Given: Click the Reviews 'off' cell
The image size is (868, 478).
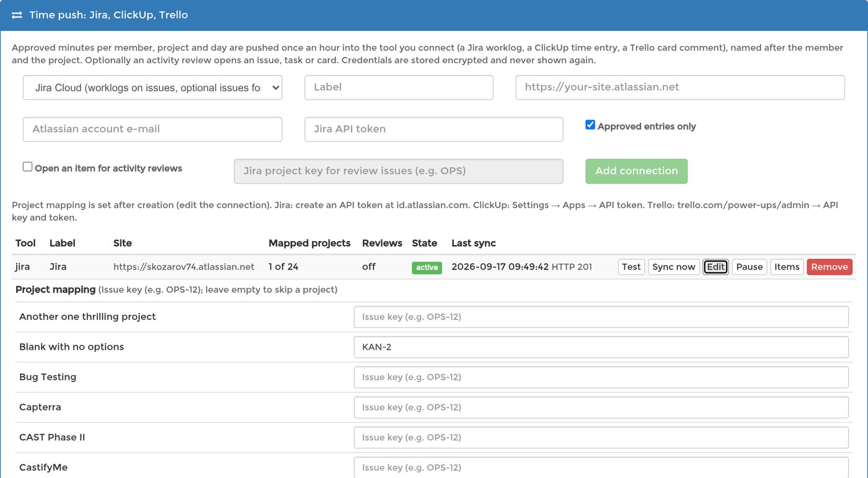Looking at the screenshot, I should [x=368, y=267].
